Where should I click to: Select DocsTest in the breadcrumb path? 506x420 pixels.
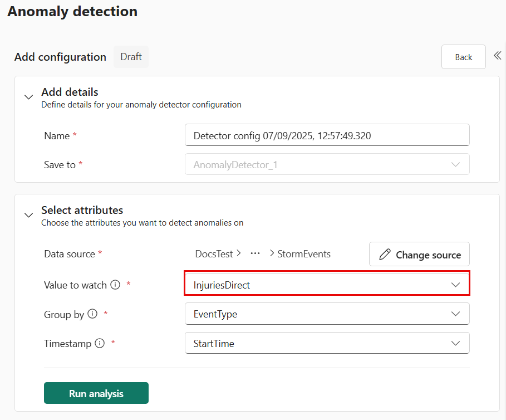(x=214, y=253)
